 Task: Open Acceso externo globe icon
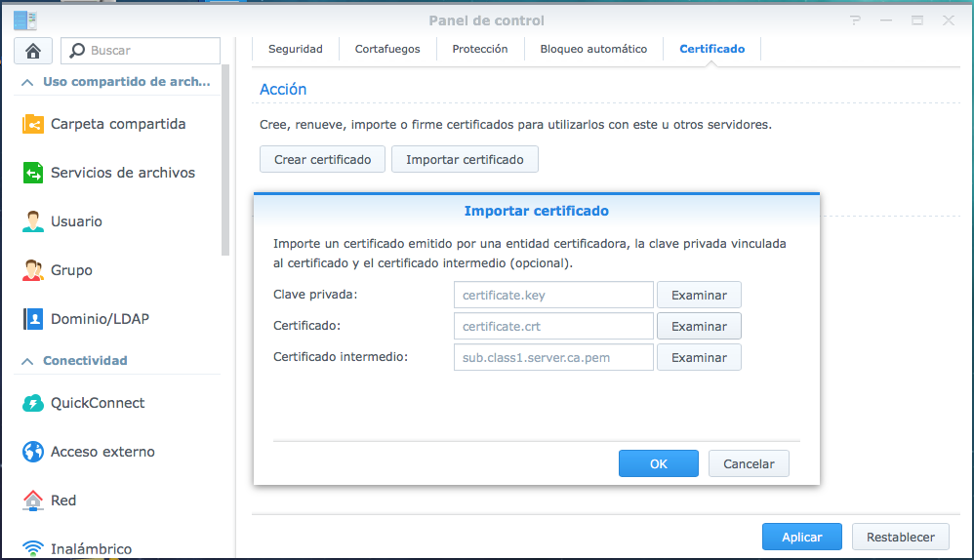tap(33, 452)
